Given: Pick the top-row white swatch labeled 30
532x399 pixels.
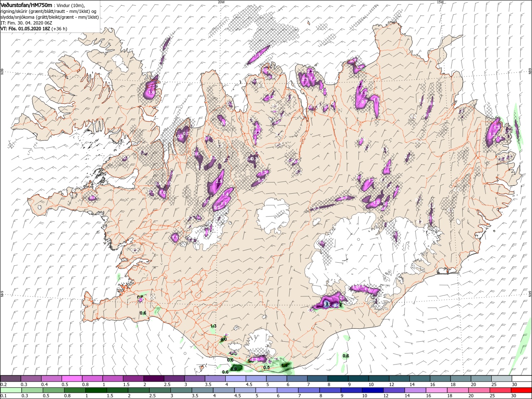Looking at the screenshot, I should click(x=522, y=379).
